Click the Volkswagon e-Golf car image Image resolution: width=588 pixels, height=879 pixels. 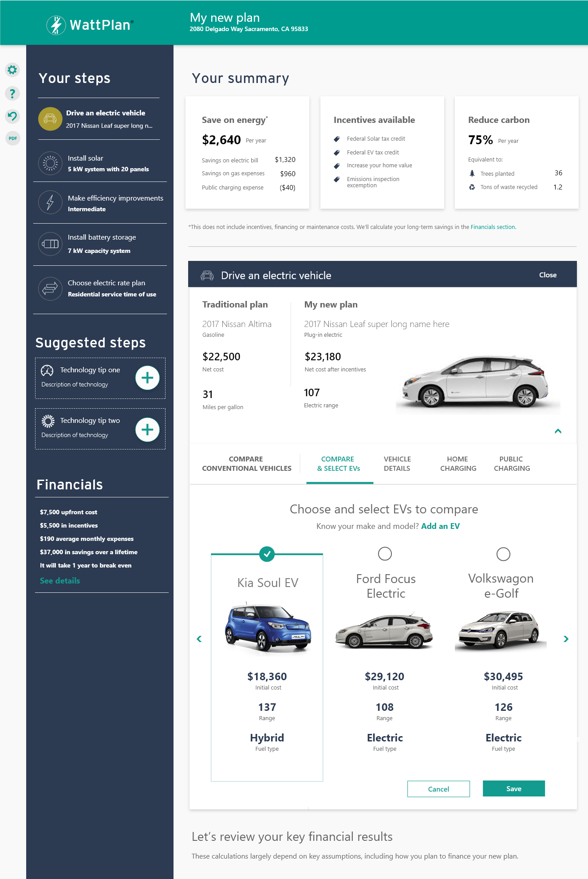[501, 630]
